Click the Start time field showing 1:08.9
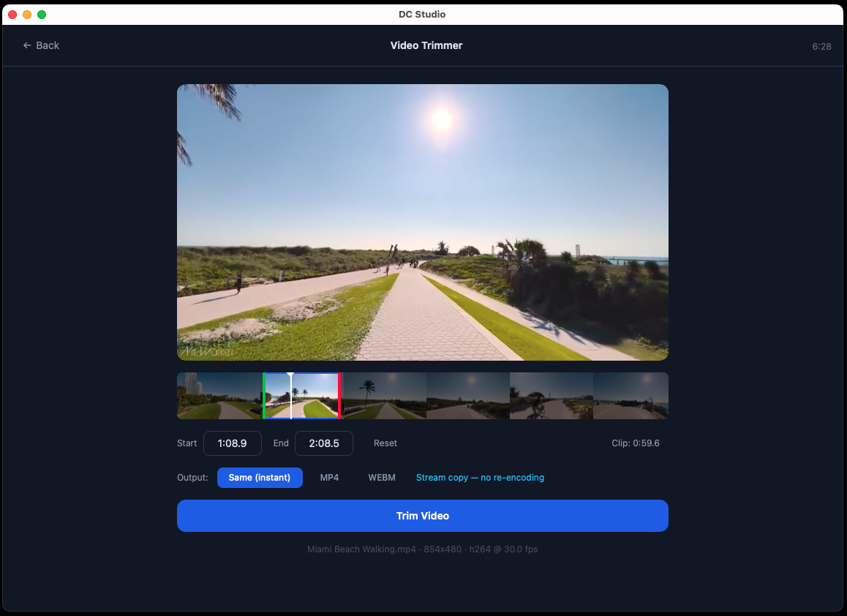The image size is (847, 616). 233,443
